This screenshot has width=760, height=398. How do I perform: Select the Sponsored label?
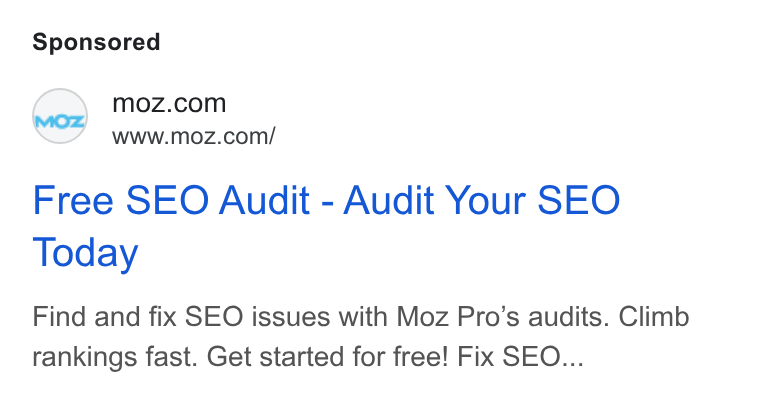point(96,42)
